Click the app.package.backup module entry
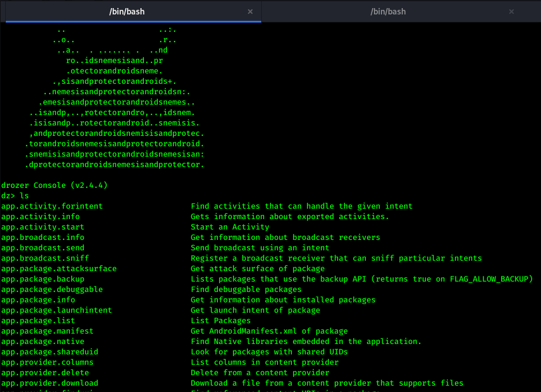541x392 pixels. tap(43, 279)
